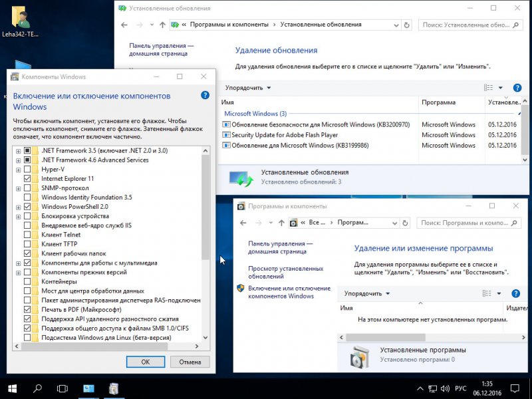Image resolution: width=532 pixels, height=399 pixels.
Task: Expand .NET Framework 3.5 tree node
Action: [x=19, y=151]
